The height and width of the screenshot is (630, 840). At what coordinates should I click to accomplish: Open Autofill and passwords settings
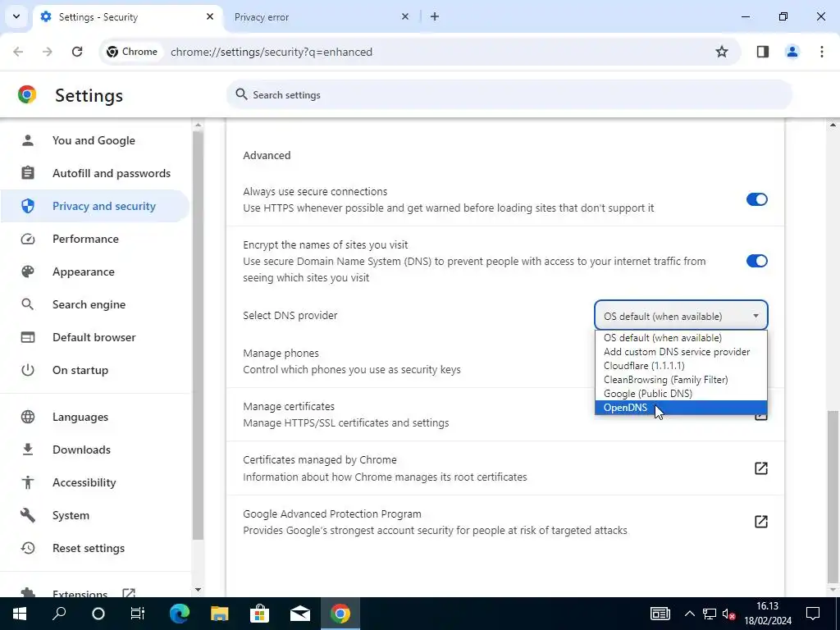(x=94, y=173)
